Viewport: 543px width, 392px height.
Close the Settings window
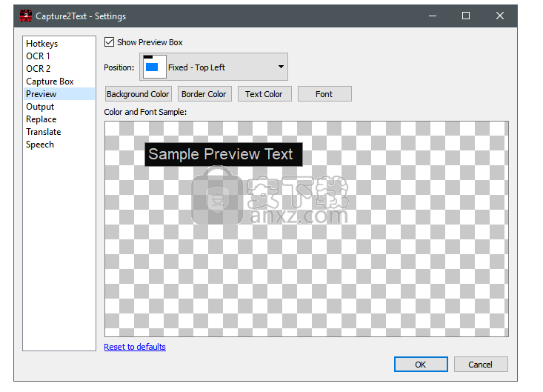tap(500, 16)
